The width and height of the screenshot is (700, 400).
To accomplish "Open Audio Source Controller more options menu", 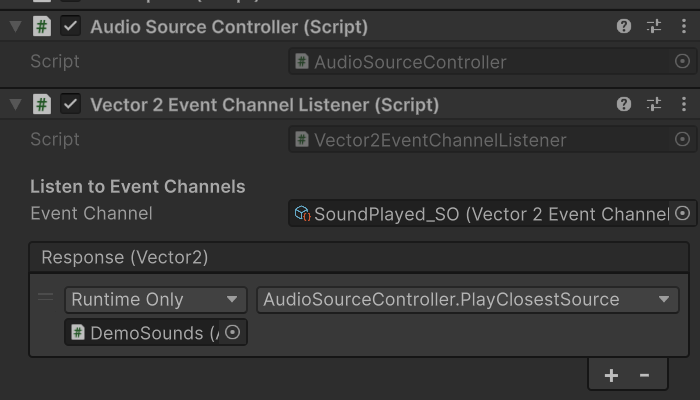I will (684, 27).
